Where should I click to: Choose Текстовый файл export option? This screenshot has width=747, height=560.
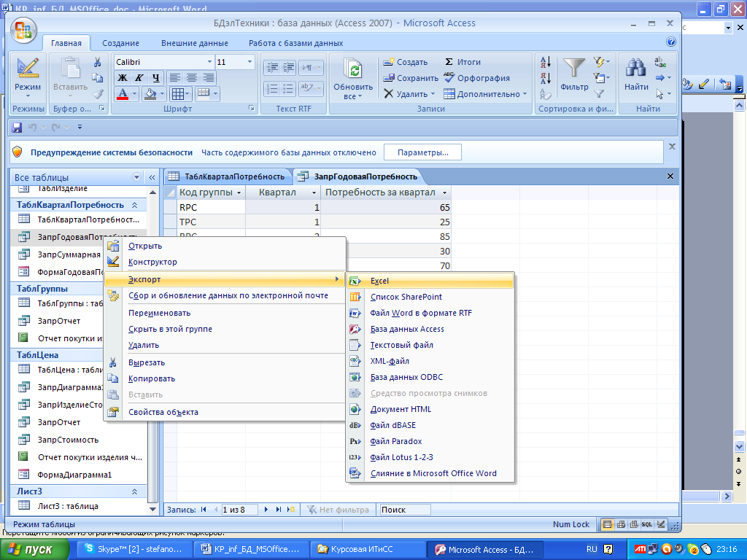pyautogui.click(x=402, y=345)
